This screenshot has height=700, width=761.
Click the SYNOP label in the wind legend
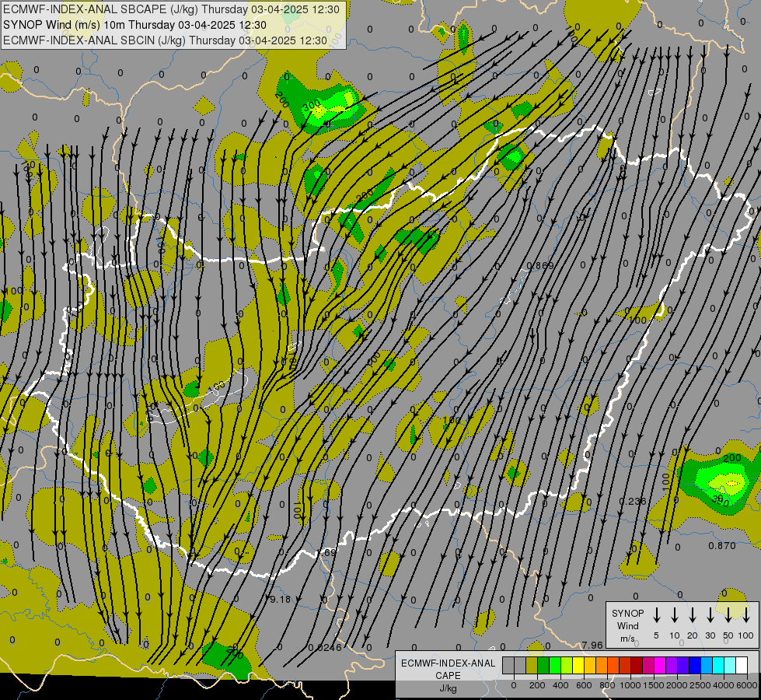[627, 613]
